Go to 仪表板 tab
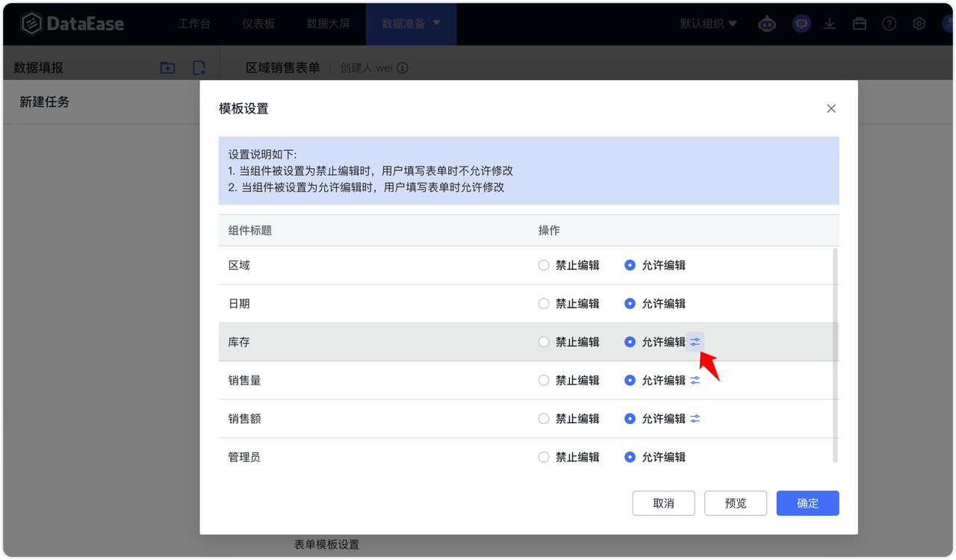 pos(258,24)
